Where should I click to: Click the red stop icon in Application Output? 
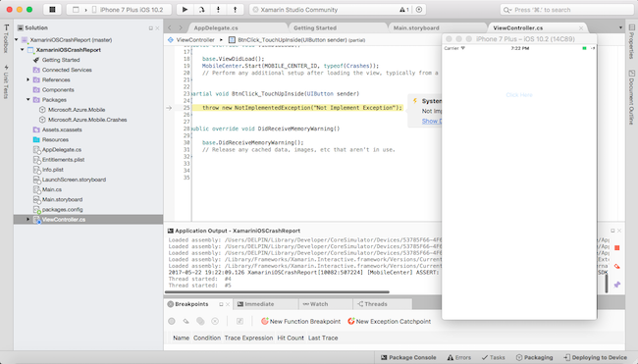(616, 247)
